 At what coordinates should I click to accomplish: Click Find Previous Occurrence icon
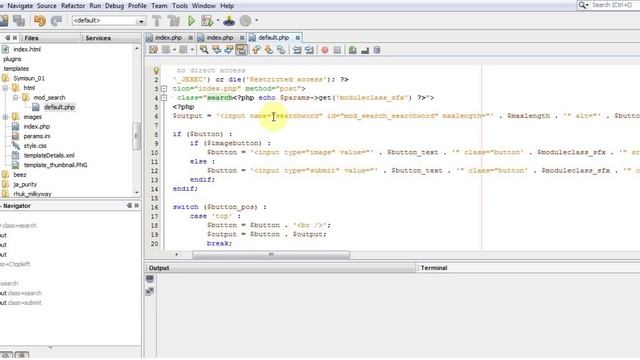click(216, 50)
